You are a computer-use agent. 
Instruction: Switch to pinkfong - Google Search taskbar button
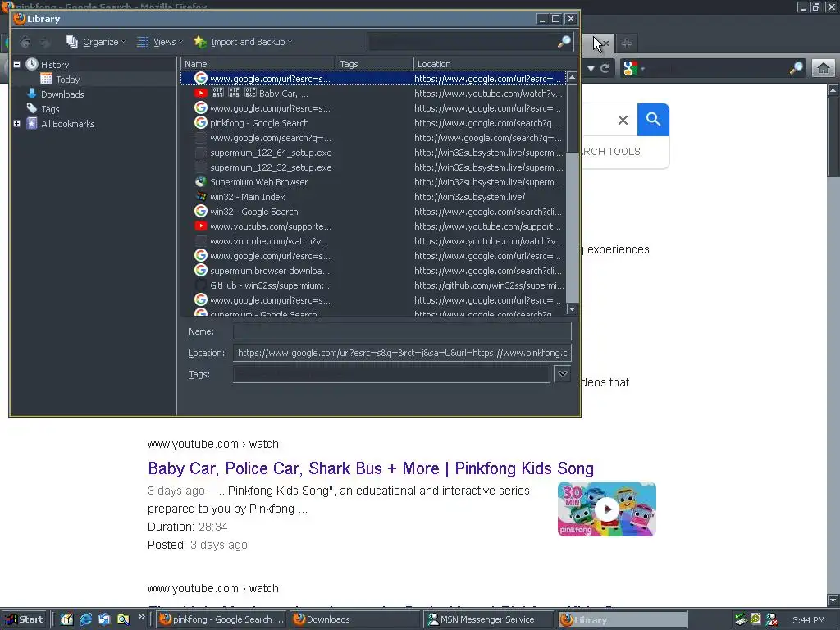pyautogui.click(x=221, y=619)
